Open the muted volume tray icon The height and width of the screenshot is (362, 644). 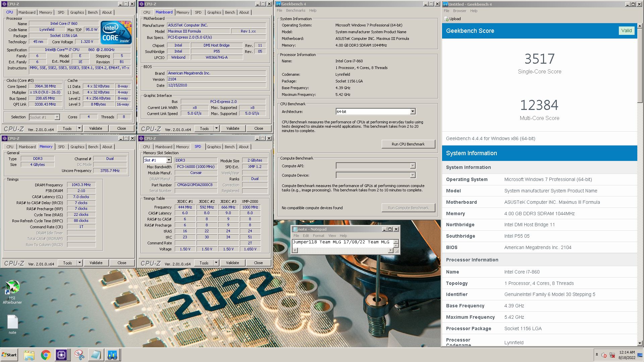click(604, 355)
